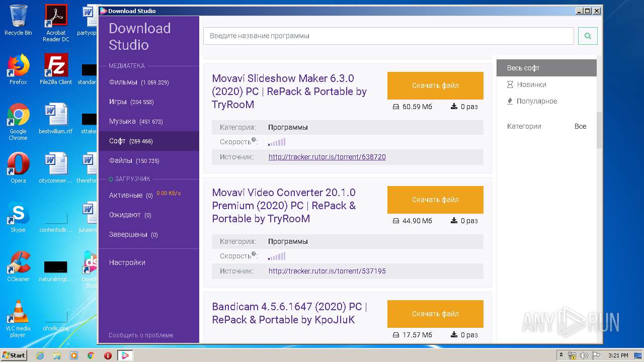The height and width of the screenshot is (362, 644).
Task: Open Movavi Video Converter 20.1.0 title
Action: click(284, 206)
